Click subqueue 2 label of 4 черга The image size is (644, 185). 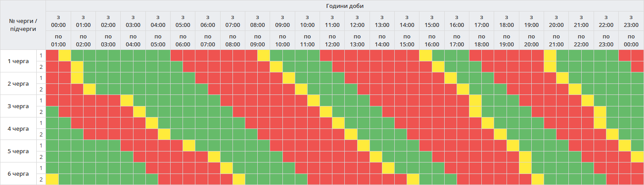pyautogui.click(x=41, y=134)
